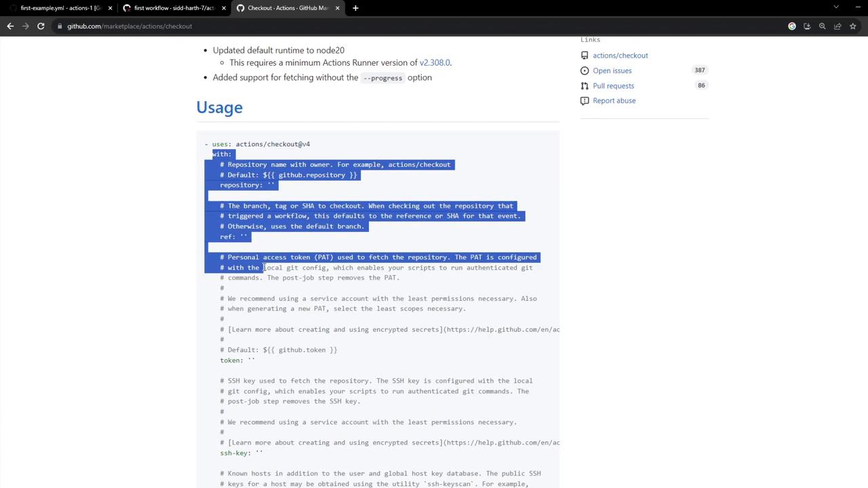Viewport: 868px width, 488px height.
Task: Click the 387 open issues count badge
Action: tap(700, 70)
